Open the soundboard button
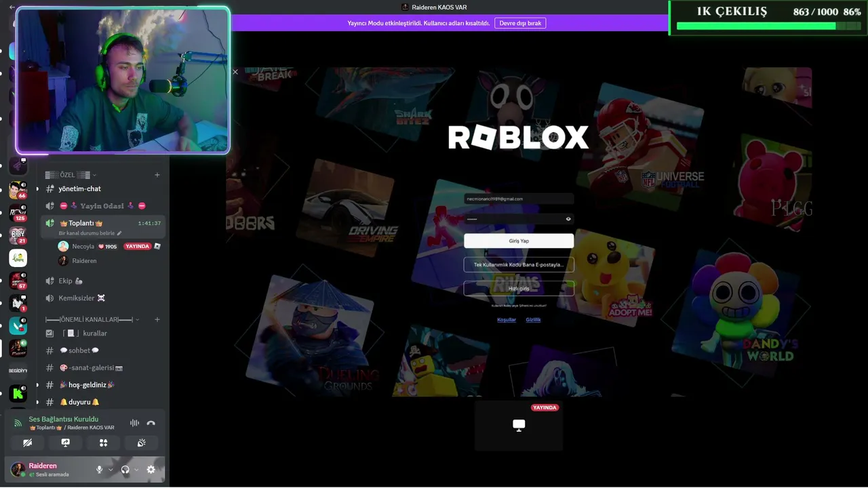The height and width of the screenshot is (488, 868). [x=142, y=443]
